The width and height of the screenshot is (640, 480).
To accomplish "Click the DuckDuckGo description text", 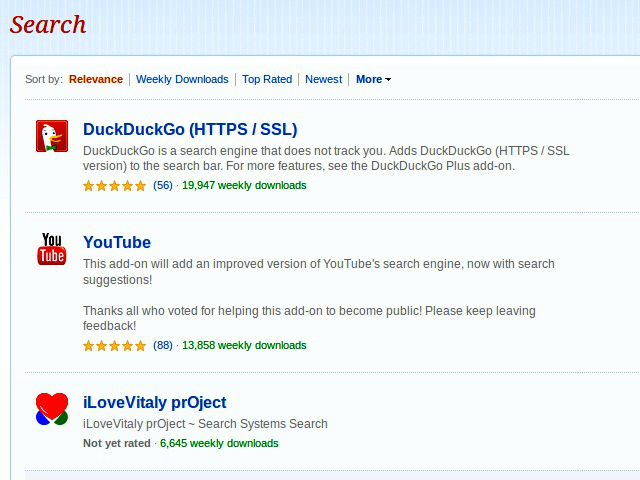I will click(326, 158).
